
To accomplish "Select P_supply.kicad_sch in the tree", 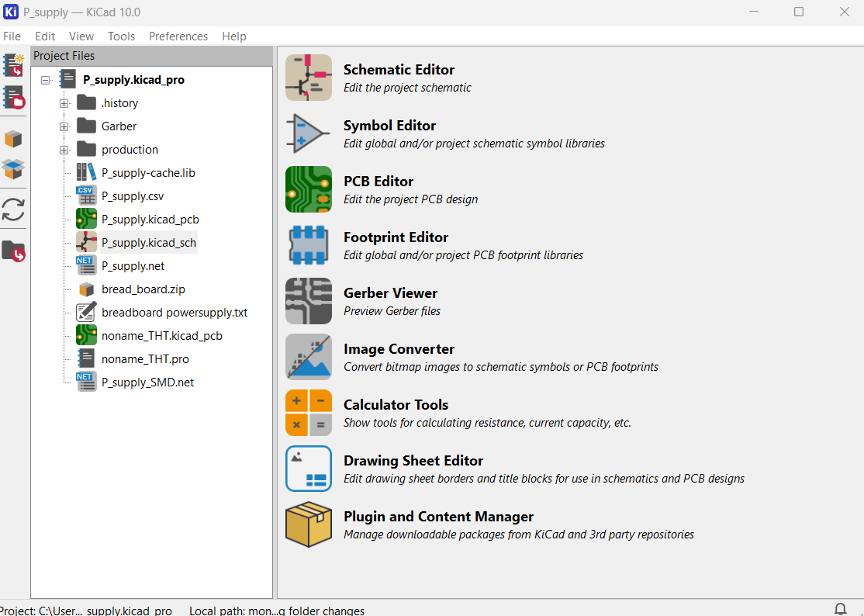I will [149, 242].
